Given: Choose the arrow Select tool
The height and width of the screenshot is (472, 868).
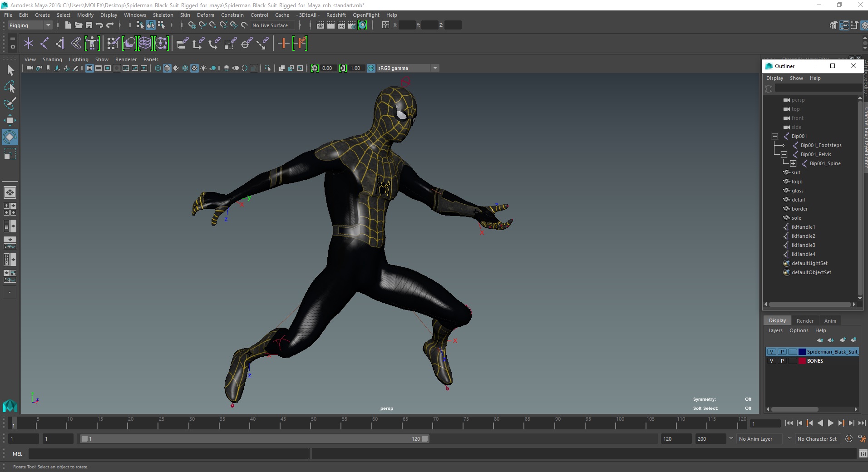Looking at the screenshot, I should [10, 70].
